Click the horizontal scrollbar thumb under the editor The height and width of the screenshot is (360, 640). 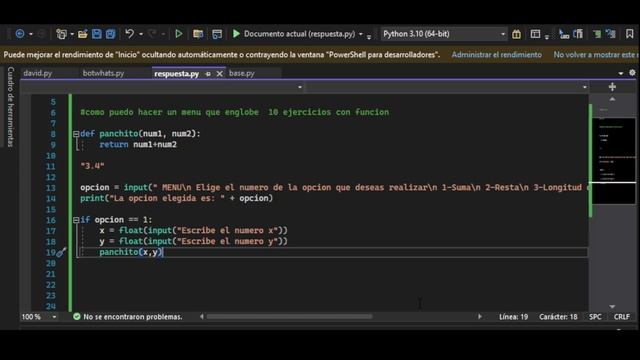[x=289, y=316]
